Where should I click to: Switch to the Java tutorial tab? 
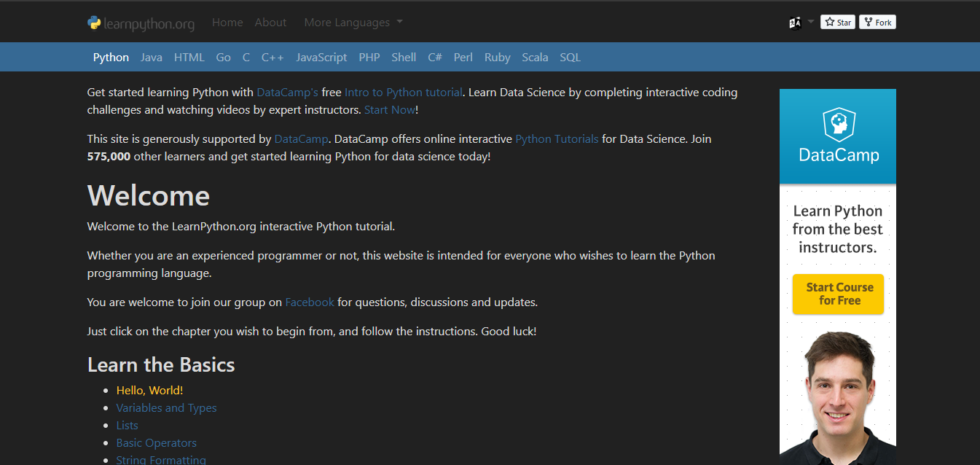point(152,56)
